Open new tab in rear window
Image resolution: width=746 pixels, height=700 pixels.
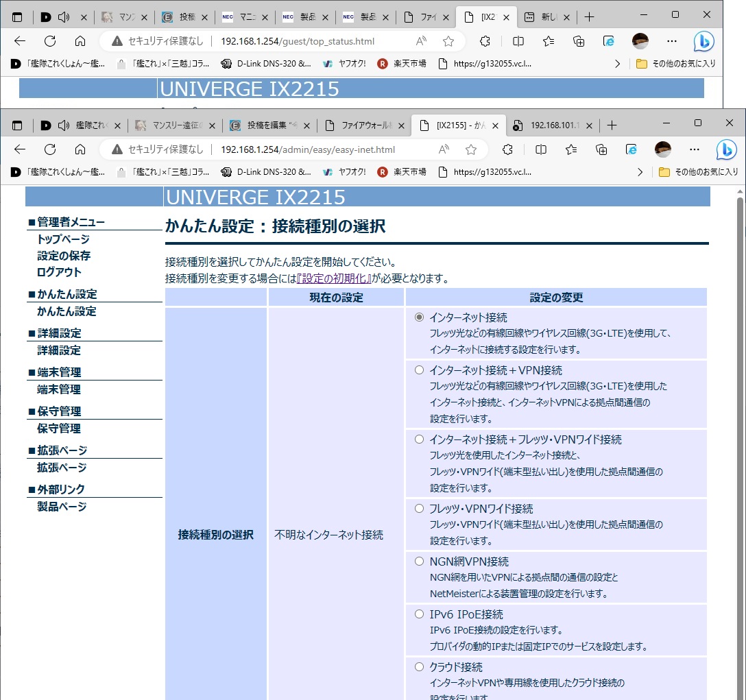(589, 17)
